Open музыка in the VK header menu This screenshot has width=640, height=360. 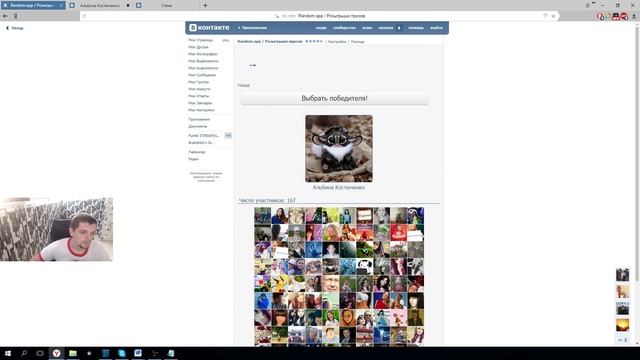tap(385, 28)
